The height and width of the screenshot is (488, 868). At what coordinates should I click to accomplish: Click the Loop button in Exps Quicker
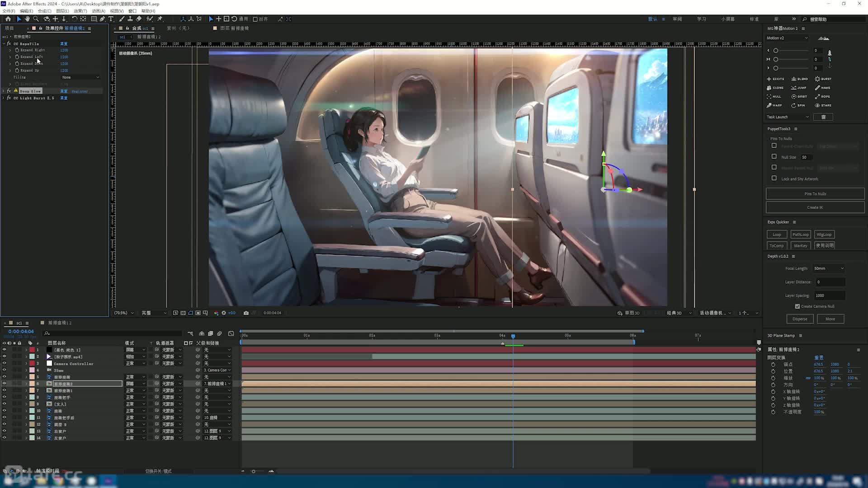(x=777, y=235)
